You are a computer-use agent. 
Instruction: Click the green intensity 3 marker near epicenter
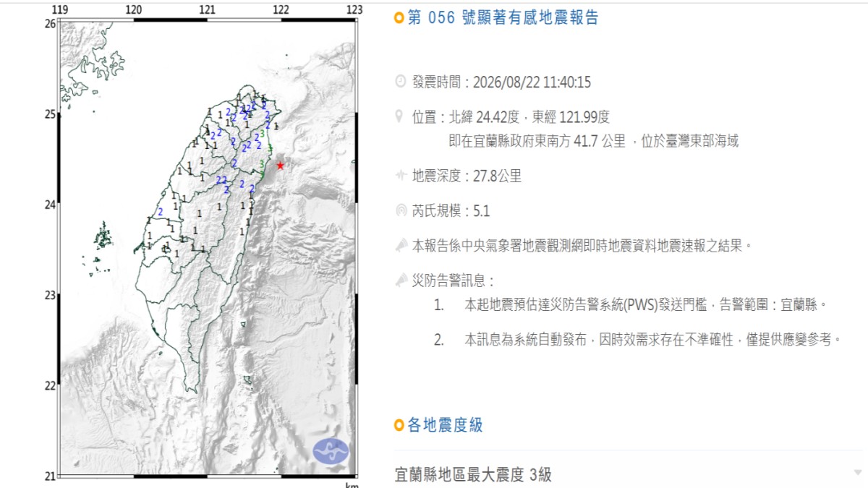[262, 165]
